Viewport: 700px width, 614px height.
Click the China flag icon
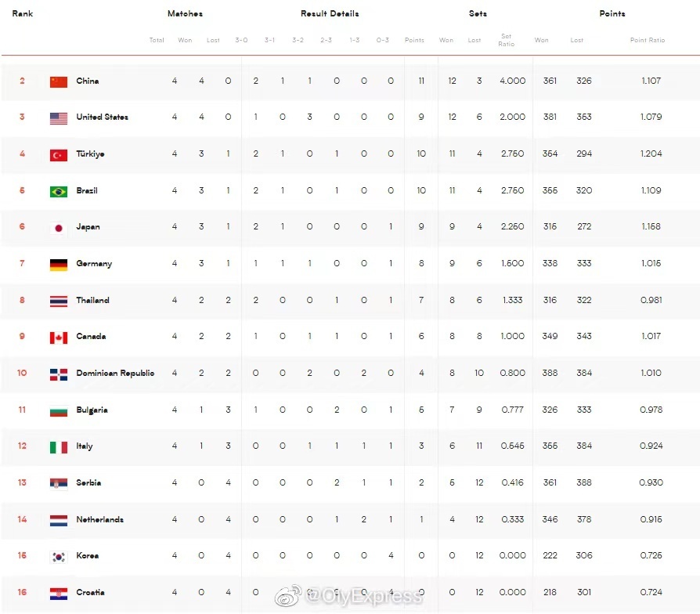point(59,81)
